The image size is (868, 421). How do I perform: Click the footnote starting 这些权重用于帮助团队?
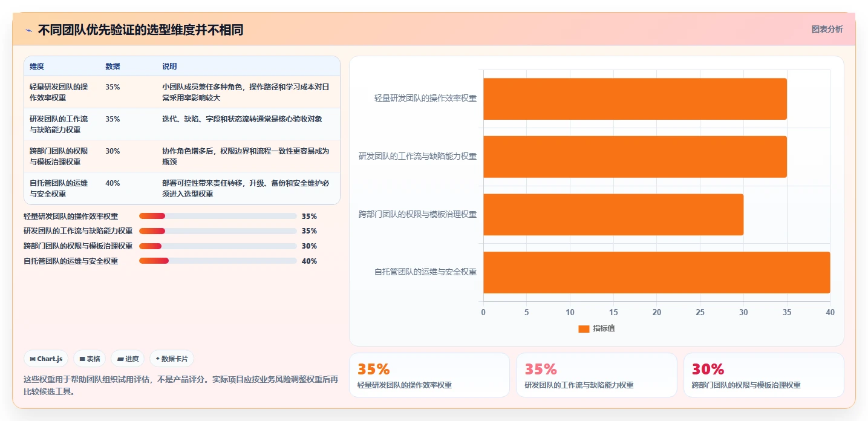(181, 385)
